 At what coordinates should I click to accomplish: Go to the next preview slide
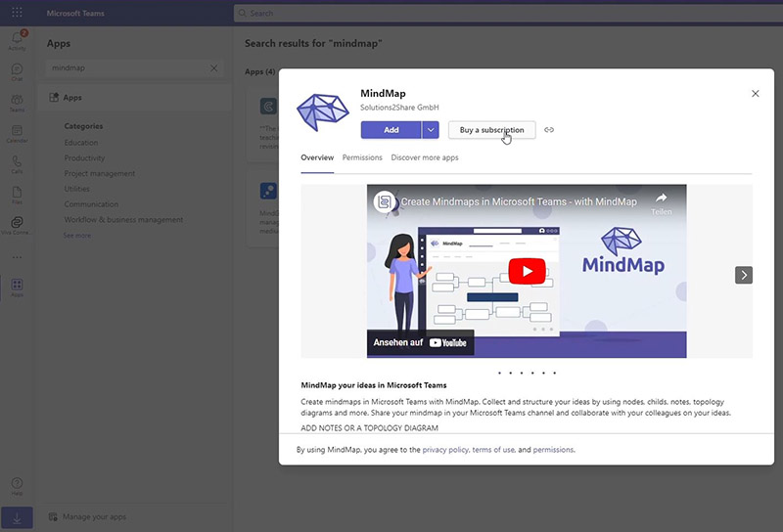click(744, 275)
